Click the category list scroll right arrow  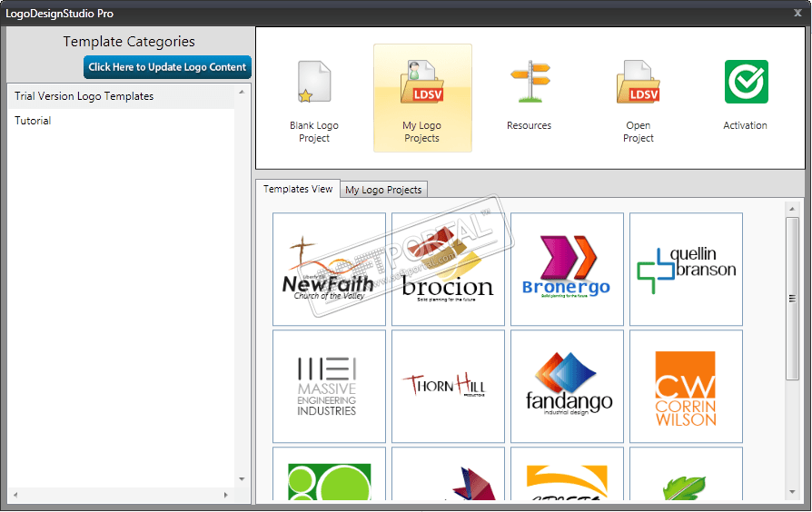coord(226,495)
